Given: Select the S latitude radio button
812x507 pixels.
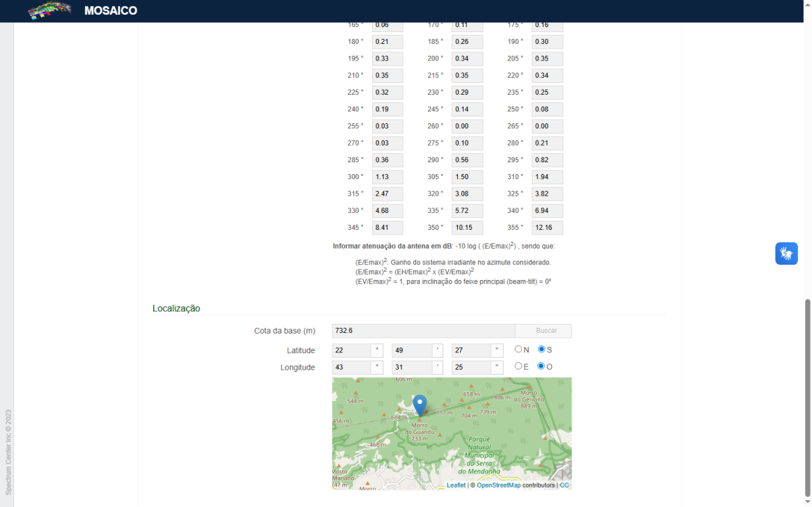Looking at the screenshot, I should pos(541,349).
